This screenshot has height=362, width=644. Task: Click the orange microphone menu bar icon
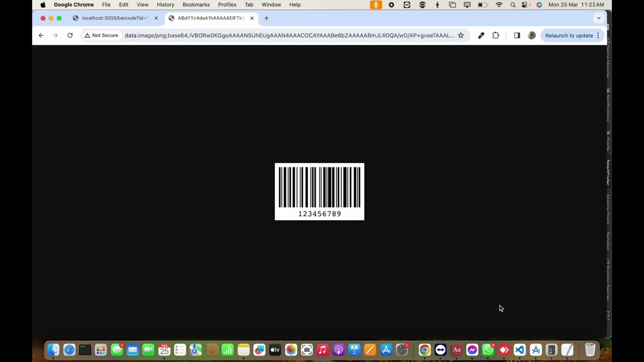click(x=376, y=5)
